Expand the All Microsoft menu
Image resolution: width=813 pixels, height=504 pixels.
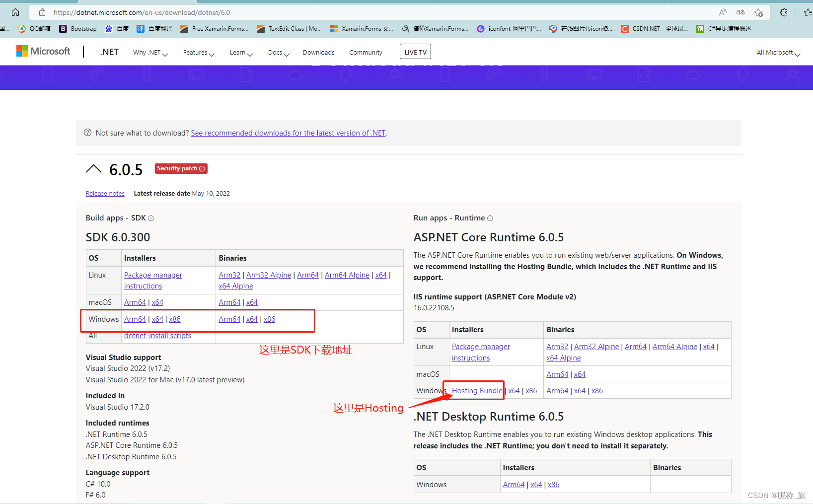coord(778,53)
